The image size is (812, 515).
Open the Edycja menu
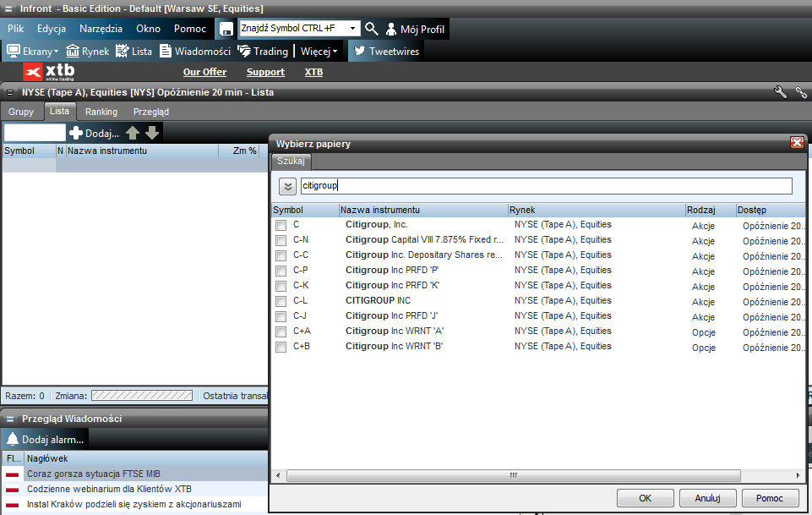[52, 29]
